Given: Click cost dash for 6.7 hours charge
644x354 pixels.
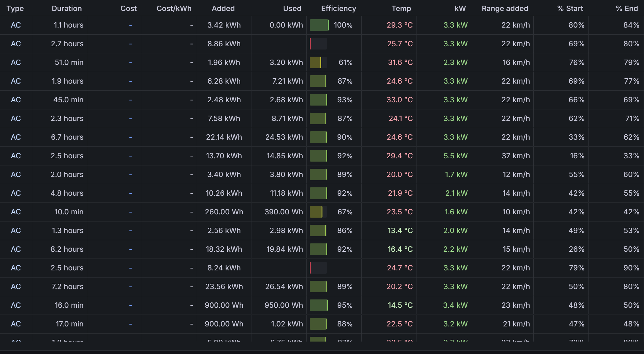Looking at the screenshot, I should tap(130, 137).
